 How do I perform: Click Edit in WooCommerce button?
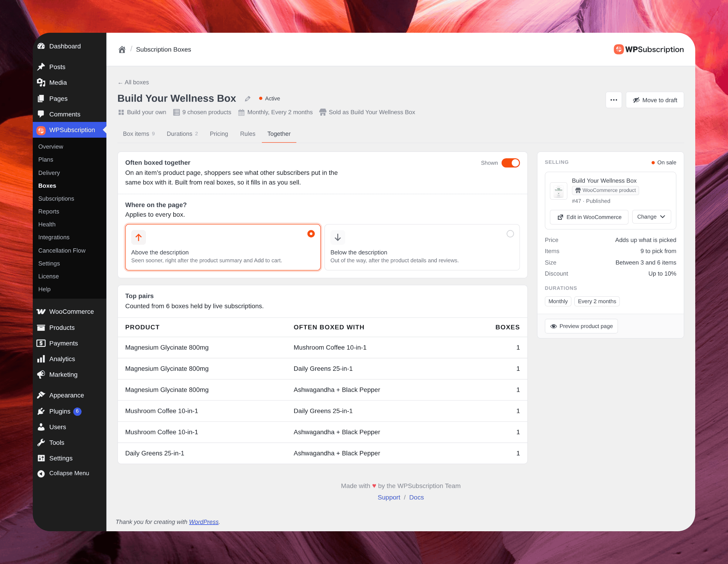pyautogui.click(x=589, y=217)
